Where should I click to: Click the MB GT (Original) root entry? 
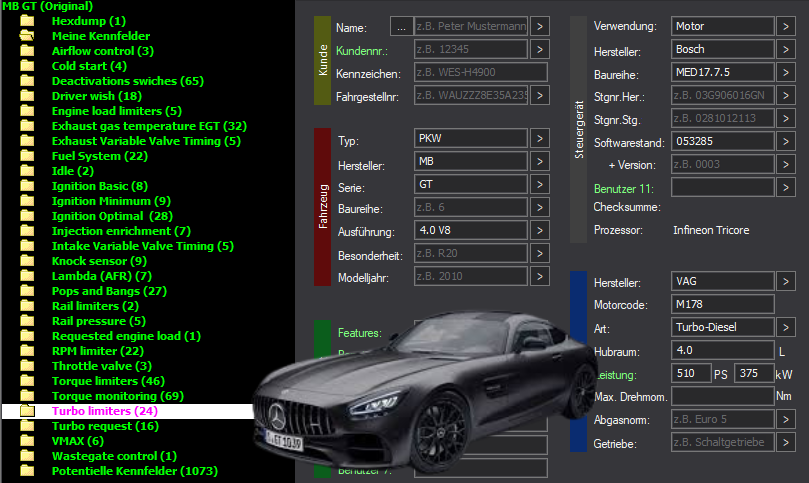click(x=47, y=6)
